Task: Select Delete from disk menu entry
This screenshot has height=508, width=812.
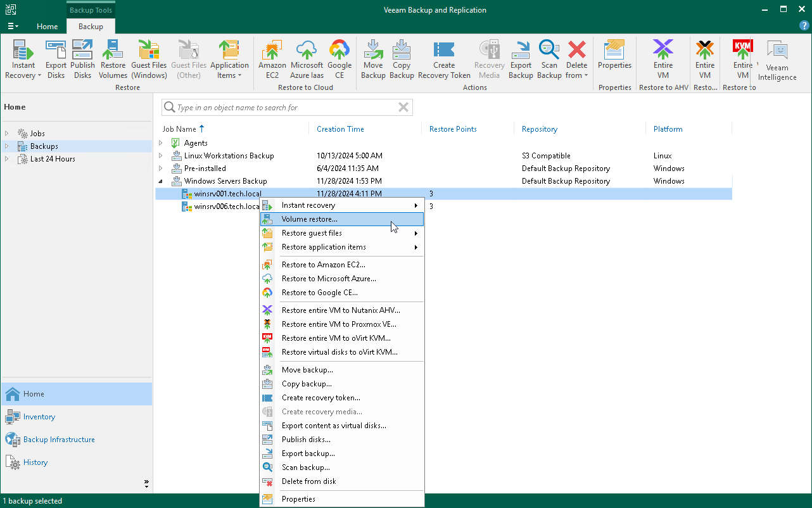Action: [308, 481]
